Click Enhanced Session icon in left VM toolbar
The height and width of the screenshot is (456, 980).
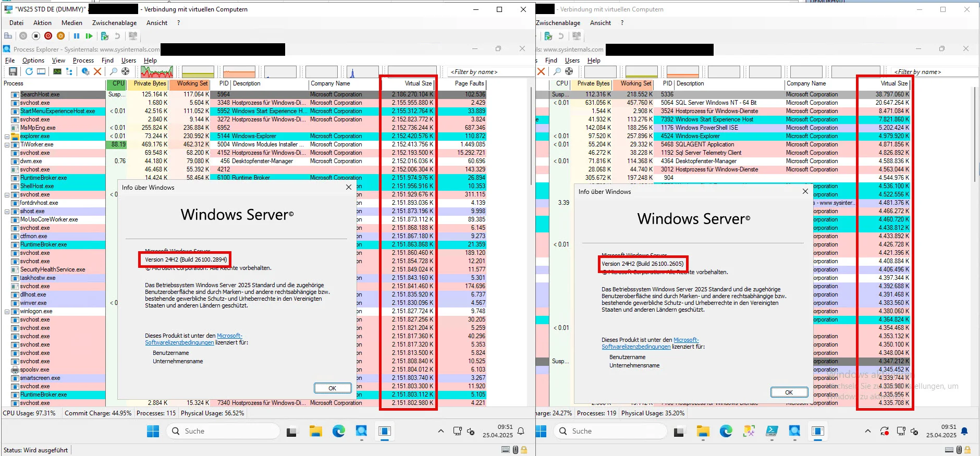(133, 36)
